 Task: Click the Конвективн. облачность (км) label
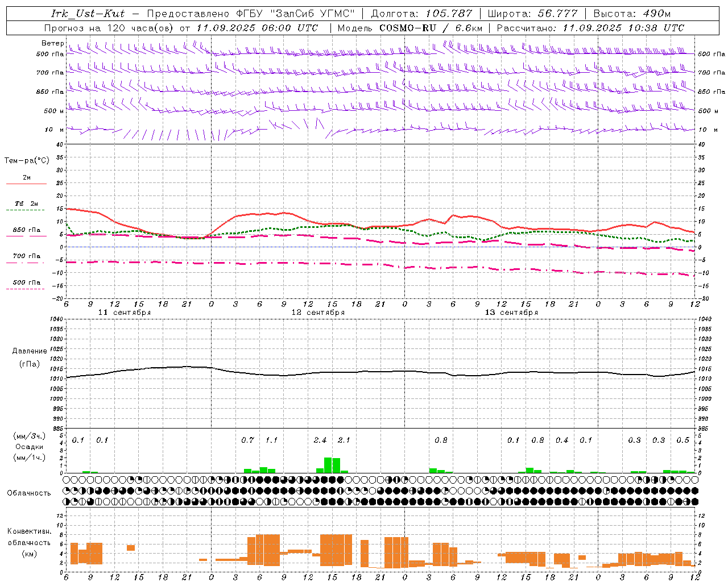tap(29, 542)
